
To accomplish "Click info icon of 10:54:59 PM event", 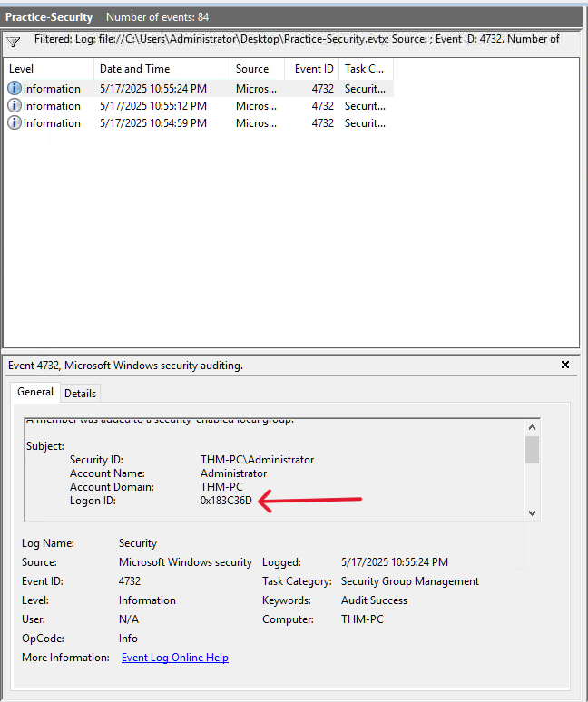I will tap(15, 123).
